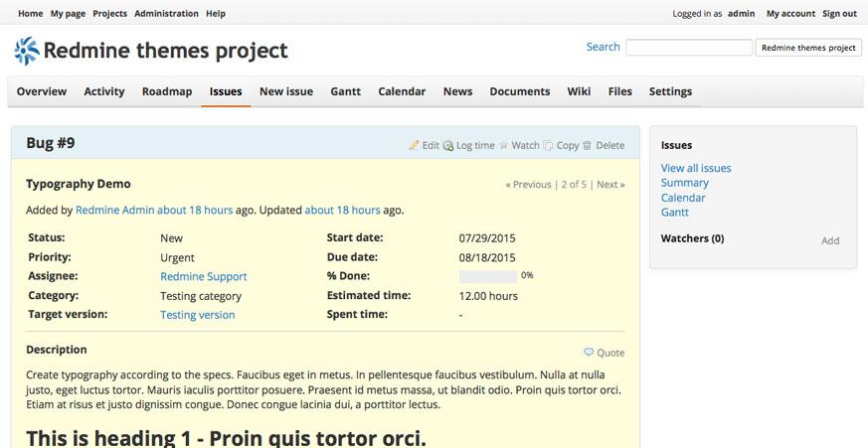868x448 pixels.
Task: Focus the Search text field
Action: [x=688, y=48]
